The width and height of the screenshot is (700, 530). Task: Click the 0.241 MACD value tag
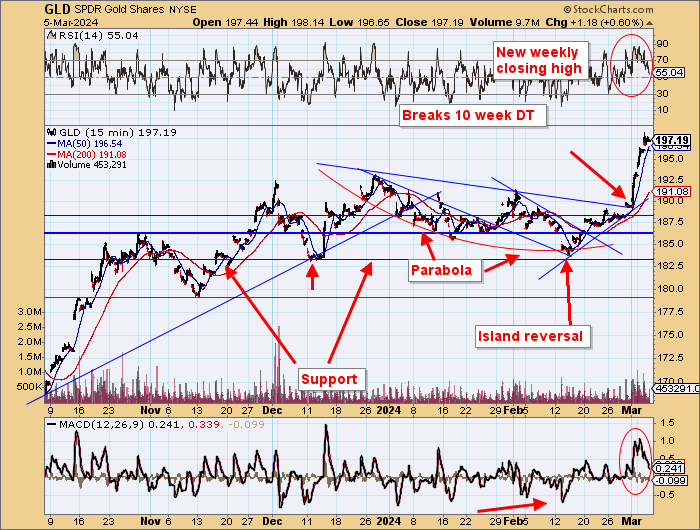coord(669,468)
